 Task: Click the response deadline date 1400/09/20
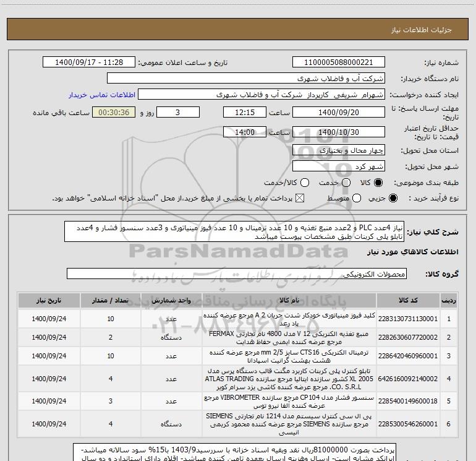click(x=339, y=112)
